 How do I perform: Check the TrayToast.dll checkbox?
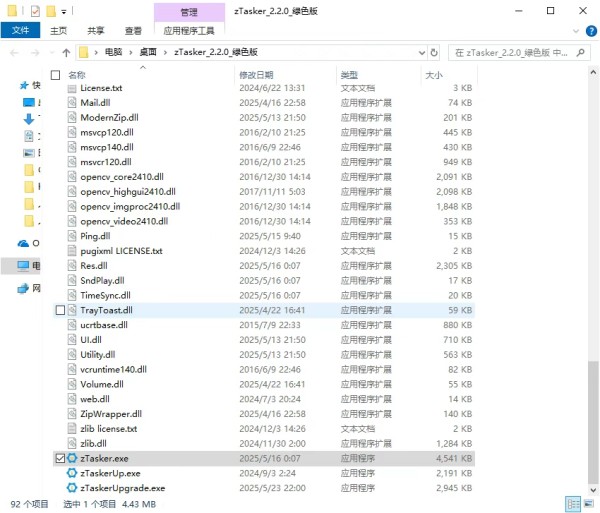[x=60, y=310]
